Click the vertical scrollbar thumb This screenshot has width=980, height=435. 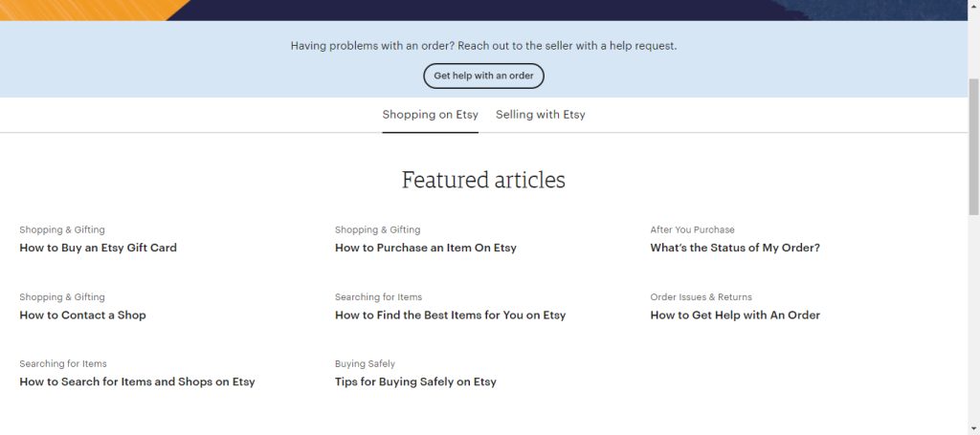[973, 146]
